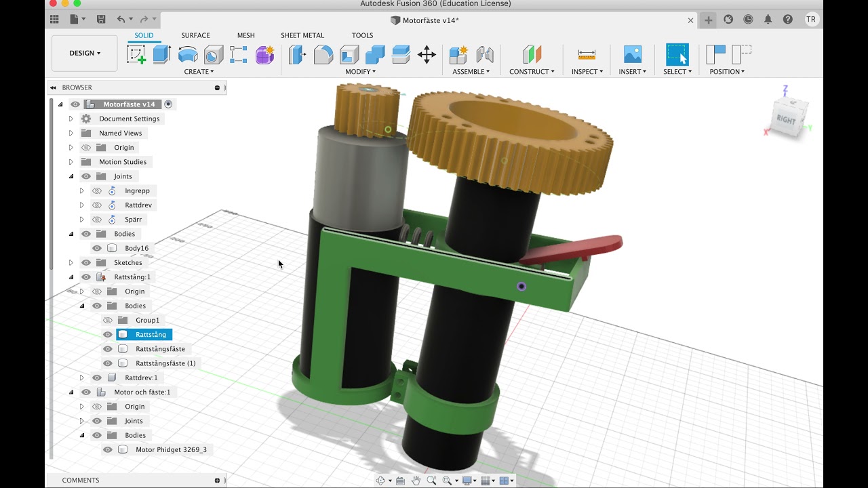Viewport: 868px width, 488px height.
Task: Select Motor Phidget 3269_3 body
Action: coord(171,449)
